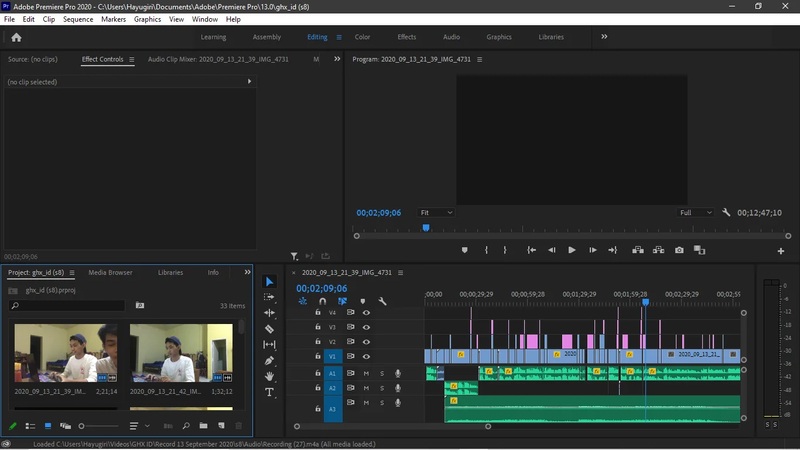Open timeline display settings wrench
The height and width of the screenshot is (450, 800).
(x=382, y=301)
